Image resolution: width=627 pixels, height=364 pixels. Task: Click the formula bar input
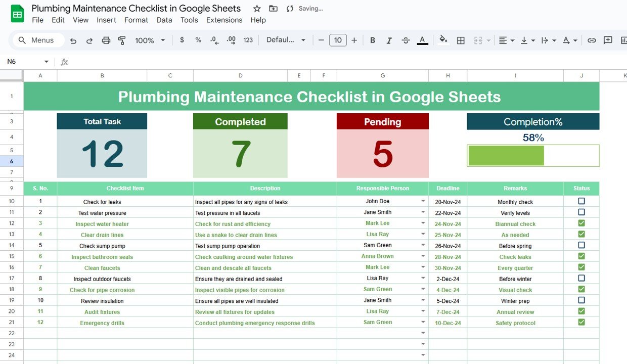pyautogui.click(x=349, y=62)
